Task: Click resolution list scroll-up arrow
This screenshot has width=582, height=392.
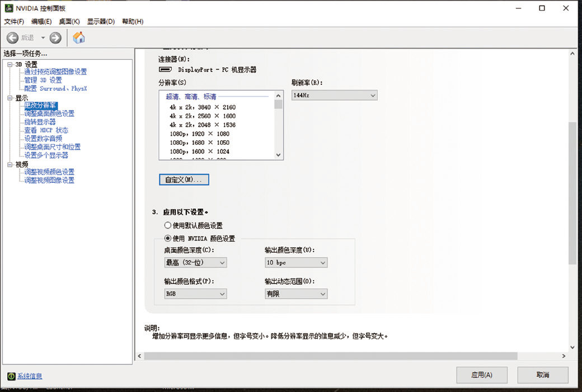Action: click(278, 96)
